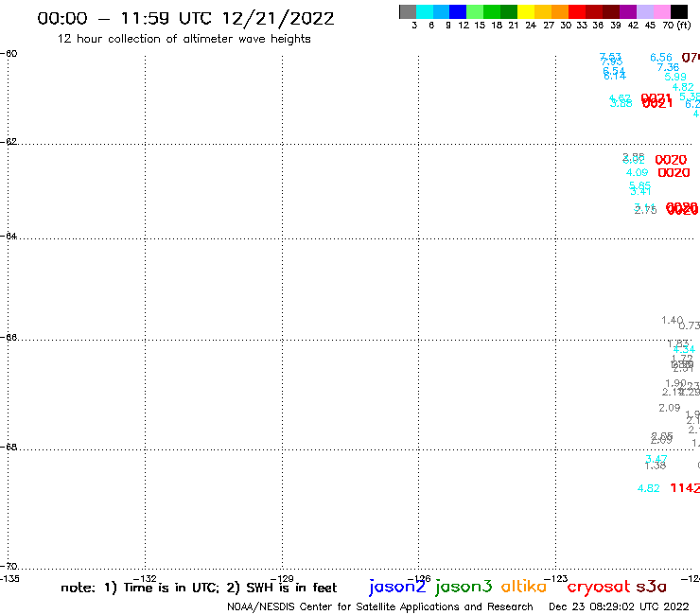Screen dimensions: 700x615
Task: Click the red 1142 time stamp
Action: [685, 488]
